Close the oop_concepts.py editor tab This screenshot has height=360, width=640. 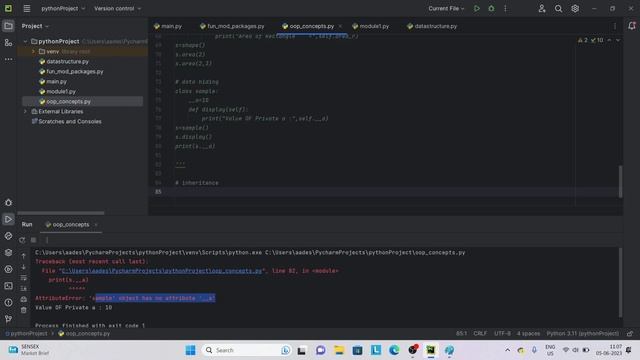340,26
